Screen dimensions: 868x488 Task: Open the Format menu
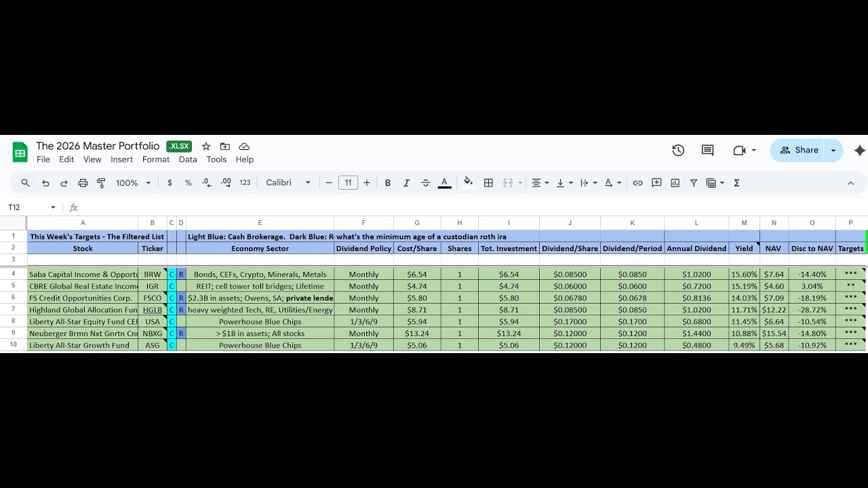click(x=156, y=160)
